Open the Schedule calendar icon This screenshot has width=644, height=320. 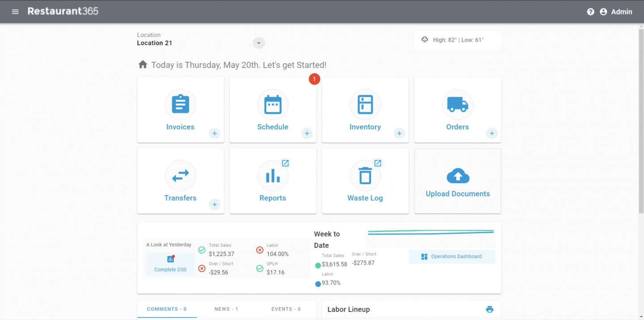[x=273, y=104]
